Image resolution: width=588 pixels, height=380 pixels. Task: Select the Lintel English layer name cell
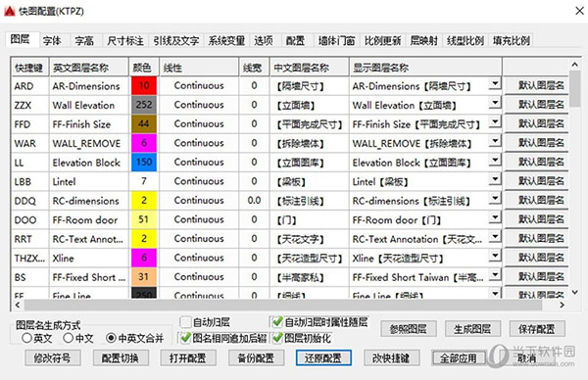tap(89, 181)
